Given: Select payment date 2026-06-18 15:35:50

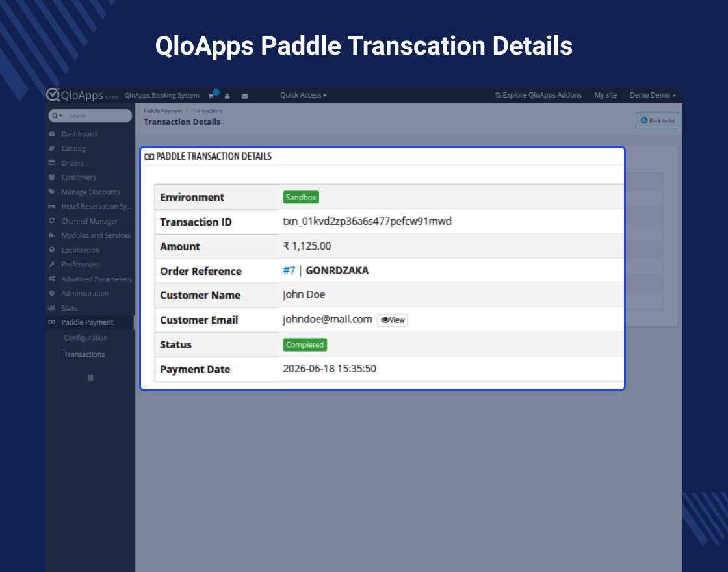Looking at the screenshot, I should (330, 369).
